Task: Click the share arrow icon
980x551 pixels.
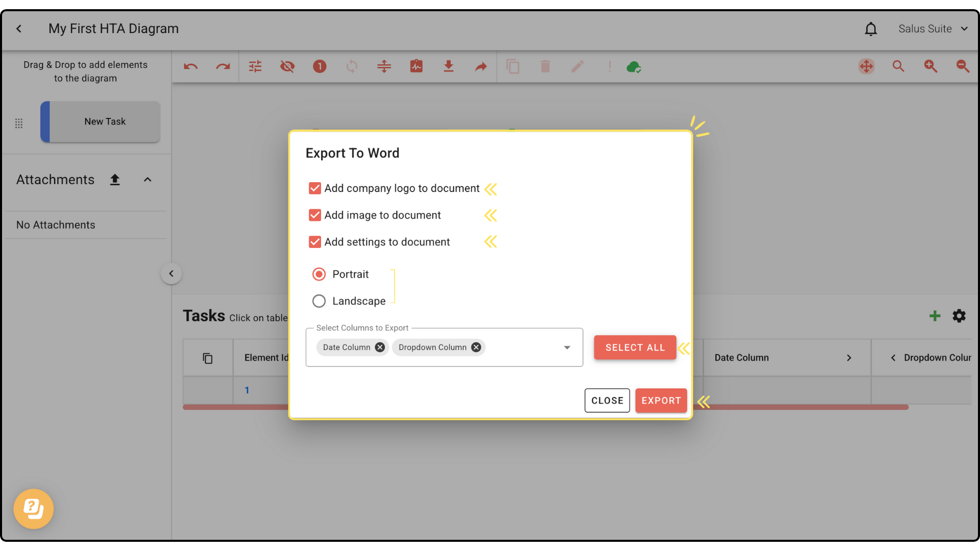Action: tap(480, 66)
